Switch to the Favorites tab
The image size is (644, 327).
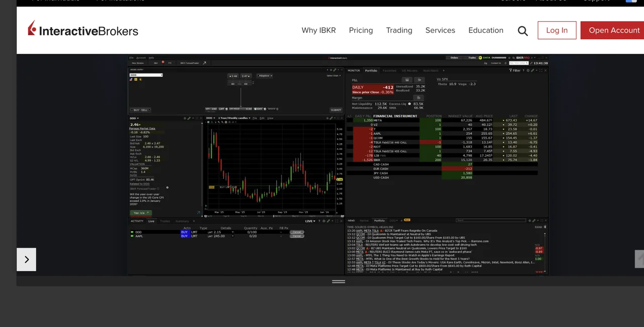point(389,70)
